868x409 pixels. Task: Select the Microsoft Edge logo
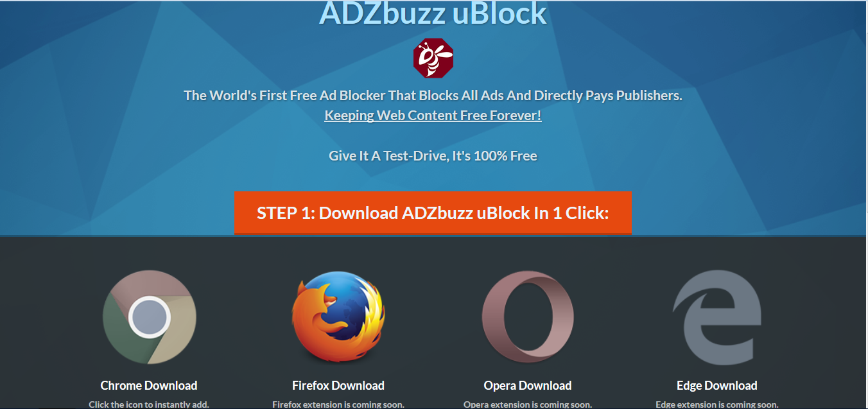pos(716,317)
